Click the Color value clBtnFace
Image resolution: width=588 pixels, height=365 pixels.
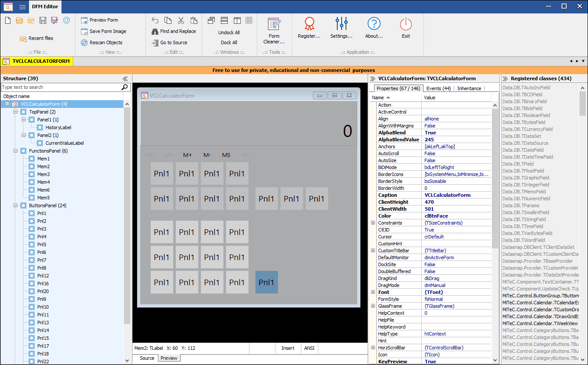pyautogui.click(x=457, y=216)
